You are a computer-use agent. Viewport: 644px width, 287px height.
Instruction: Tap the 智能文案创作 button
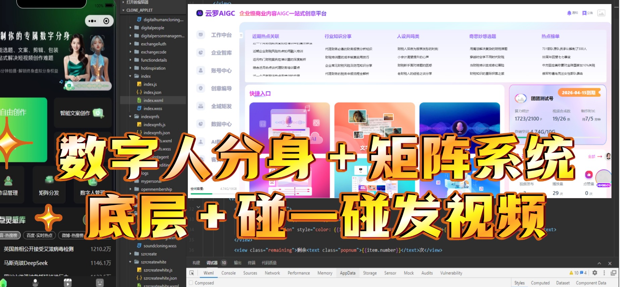coord(83,113)
